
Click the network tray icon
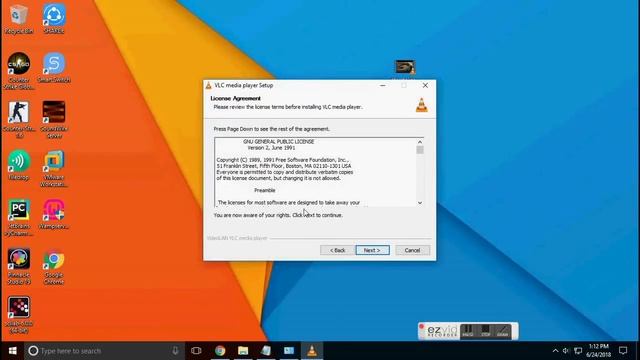578,351
